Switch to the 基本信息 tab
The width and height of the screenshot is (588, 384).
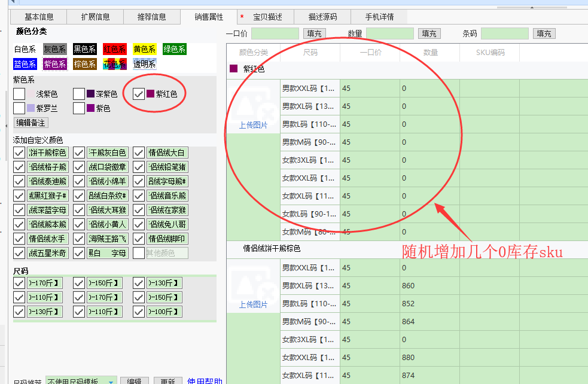coord(39,17)
